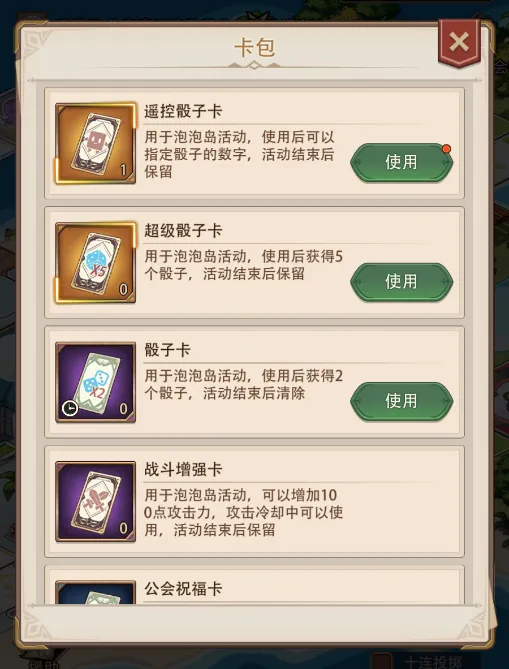Click the red notification dot on 使用

tap(446, 149)
